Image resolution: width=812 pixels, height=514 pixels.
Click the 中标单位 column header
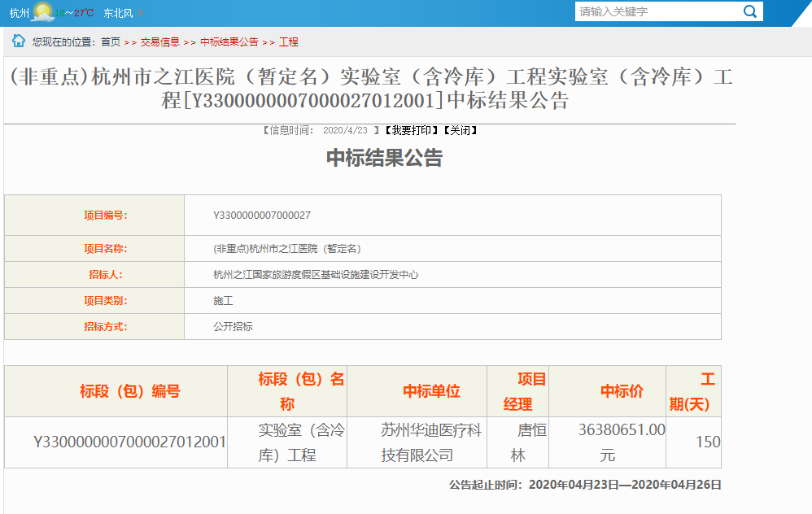417,391
